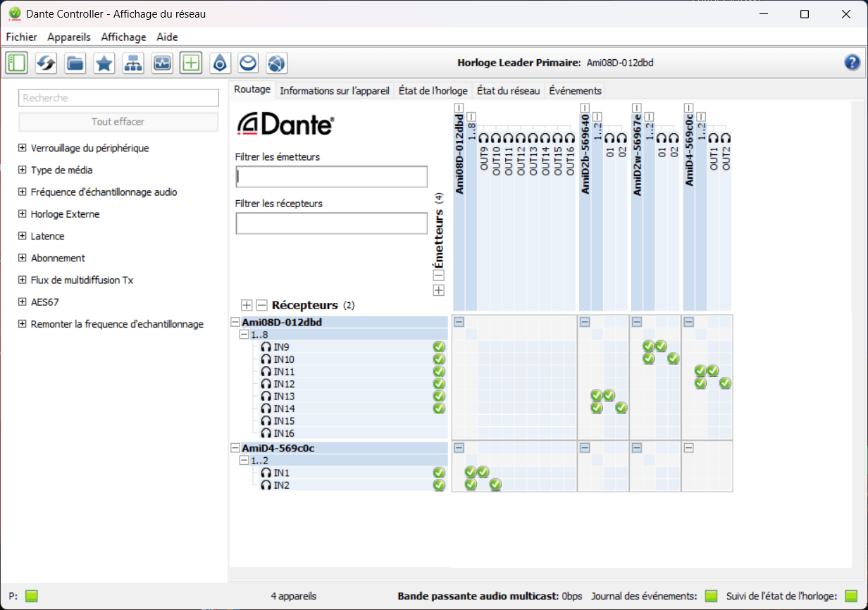The width and height of the screenshot is (868, 610).
Task: Expand all Émetteurs with the plus button
Action: pyautogui.click(x=438, y=290)
